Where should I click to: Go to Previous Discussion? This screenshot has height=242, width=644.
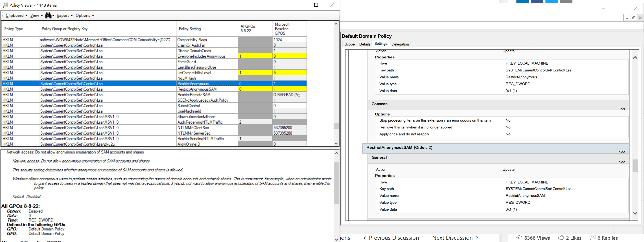(x=394, y=238)
